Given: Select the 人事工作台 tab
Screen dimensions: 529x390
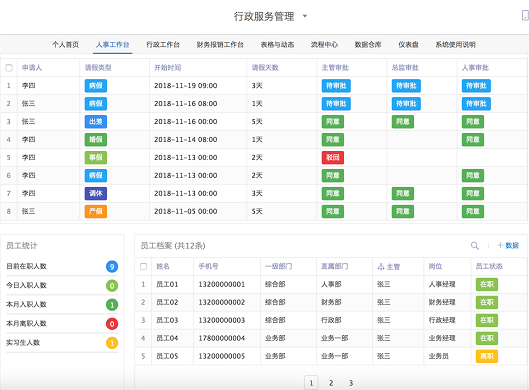Looking at the screenshot, I should coord(112,45).
